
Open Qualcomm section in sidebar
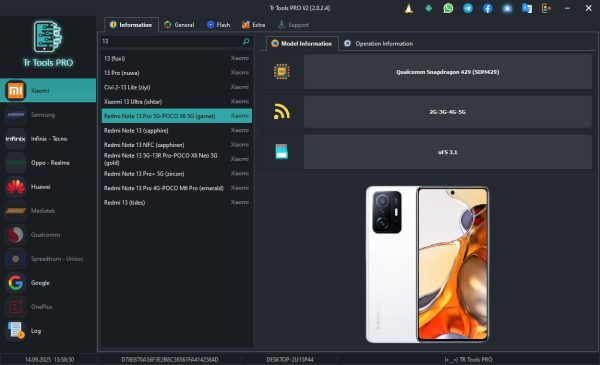pyautogui.click(x=48, y=235)
